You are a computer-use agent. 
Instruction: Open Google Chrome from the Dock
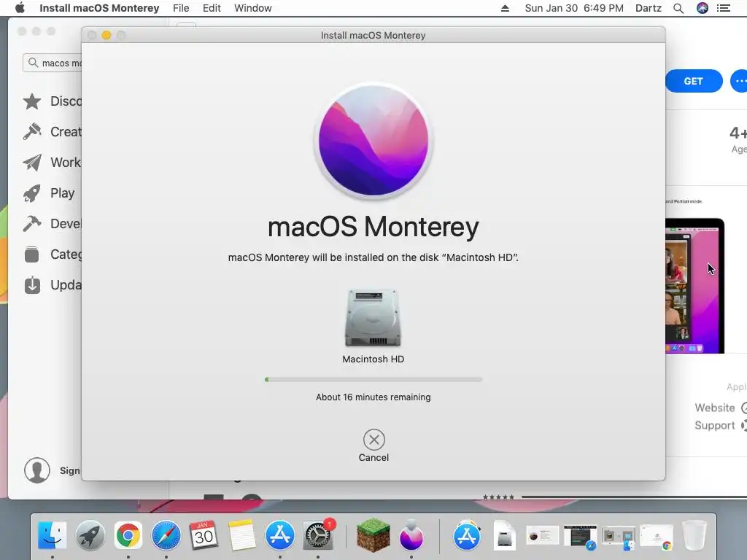[x=128, y=535]
